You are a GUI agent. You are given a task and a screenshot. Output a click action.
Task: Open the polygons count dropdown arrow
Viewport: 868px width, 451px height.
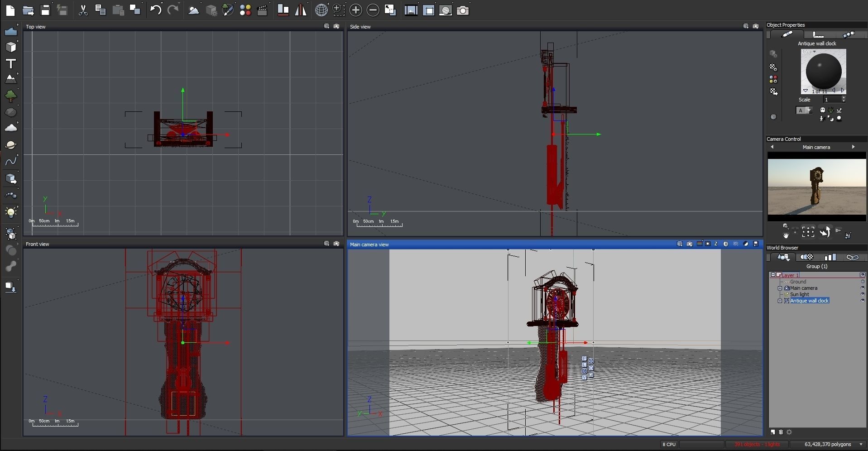pyautogui.click(x=861, y=444)
